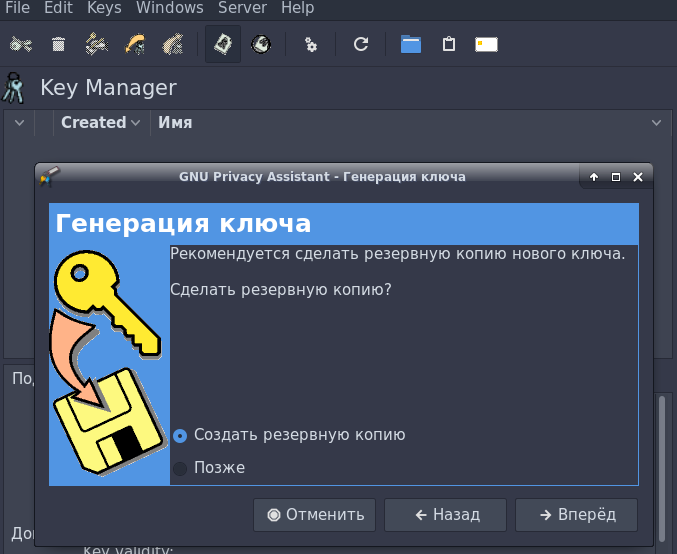Open the Windows menu
Image resolution: width=677 pixels, height=554 pixels.
point(170,8)
